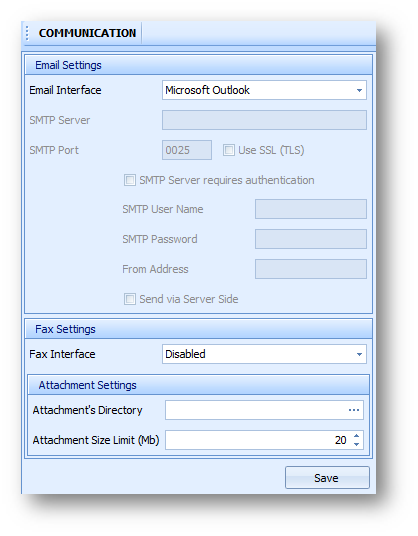
Task: Click the SMTP User Name field
Action: pyautogui.click(x=311, y=209)
